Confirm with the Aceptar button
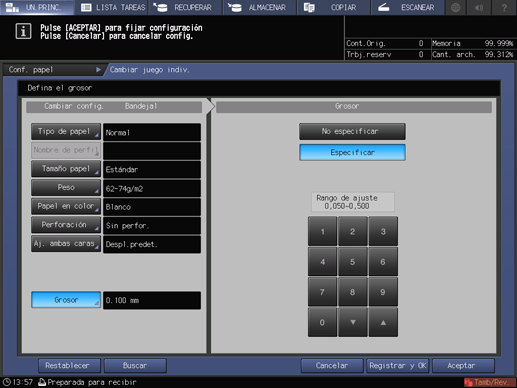Viewport: 517px width, 388px height. pos(463,366)
